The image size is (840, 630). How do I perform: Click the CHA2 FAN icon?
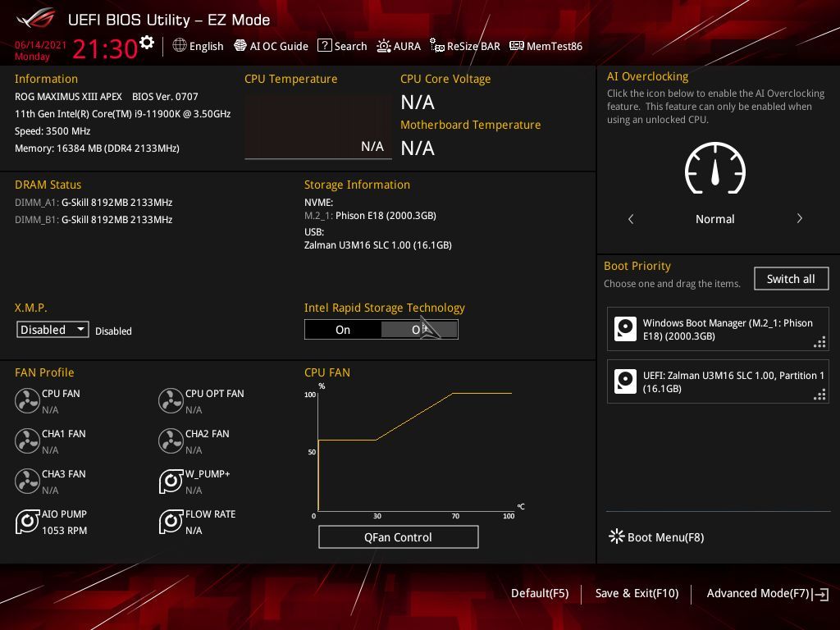(x=171, y=441)
